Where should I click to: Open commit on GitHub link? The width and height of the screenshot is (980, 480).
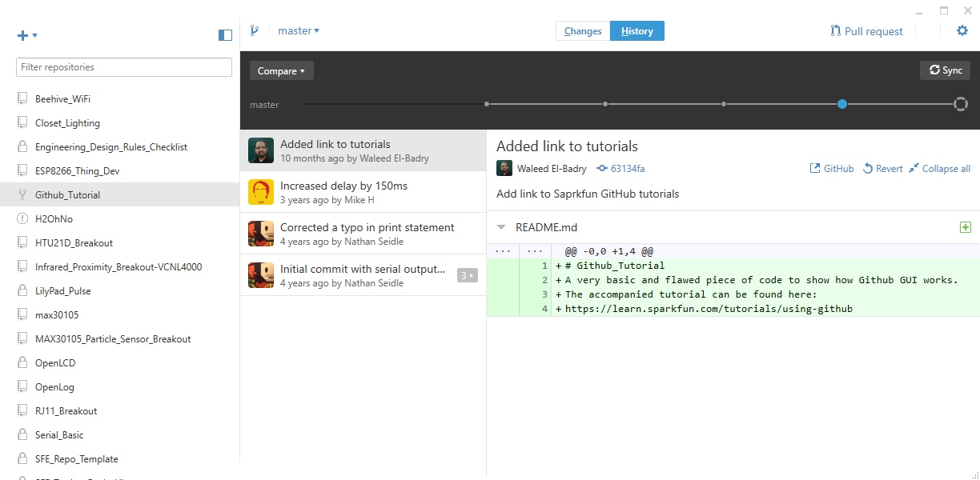click(x=832, y=169)
